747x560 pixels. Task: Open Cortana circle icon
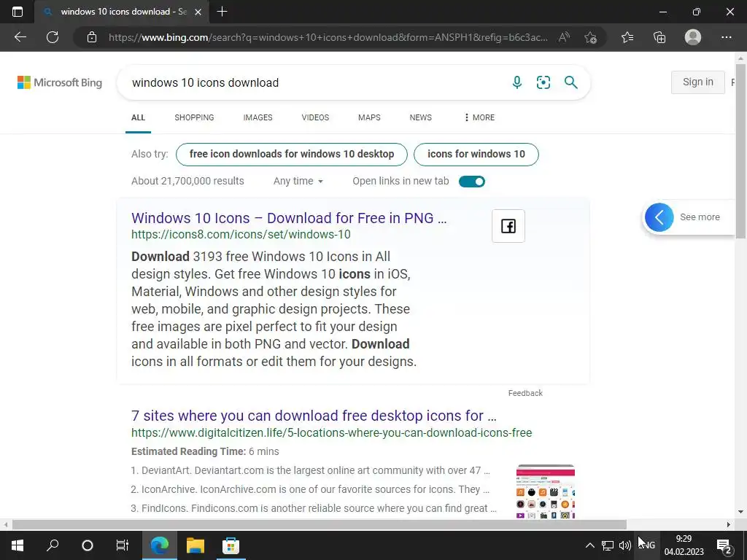click(x=88, y=545)
